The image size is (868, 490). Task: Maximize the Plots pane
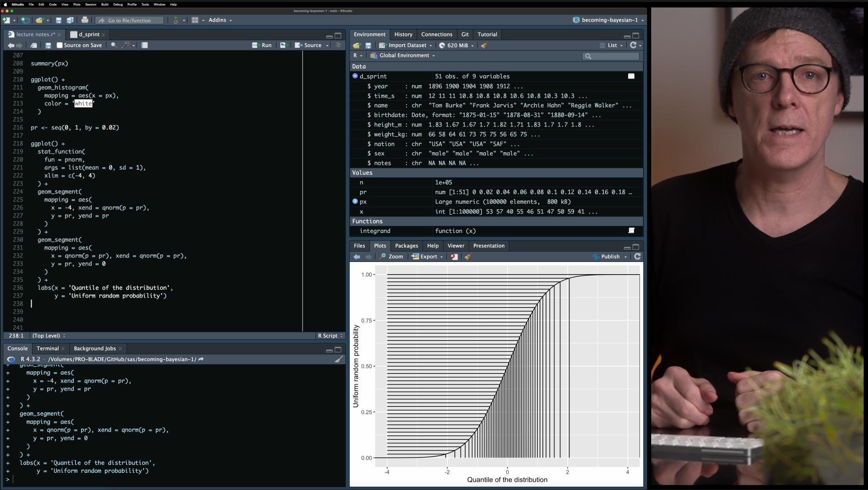tap(636, 247)
